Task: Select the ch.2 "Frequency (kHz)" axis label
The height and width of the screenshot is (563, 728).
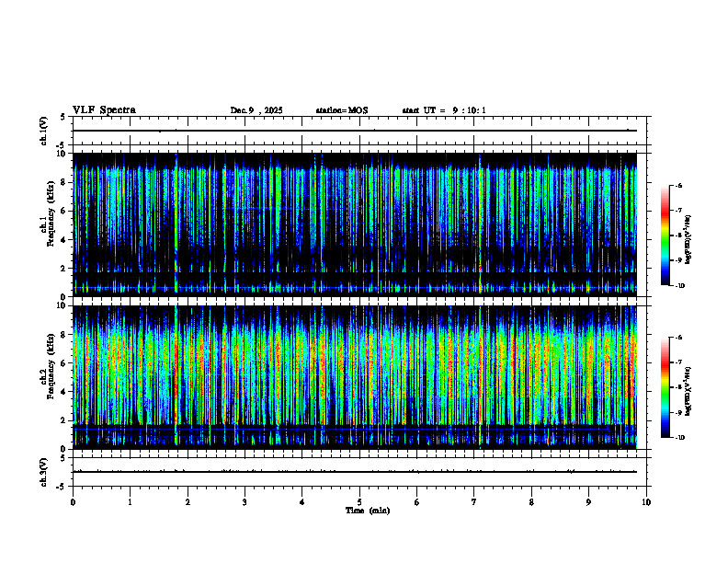Action: pyautogui.click(x=51, y=365)
